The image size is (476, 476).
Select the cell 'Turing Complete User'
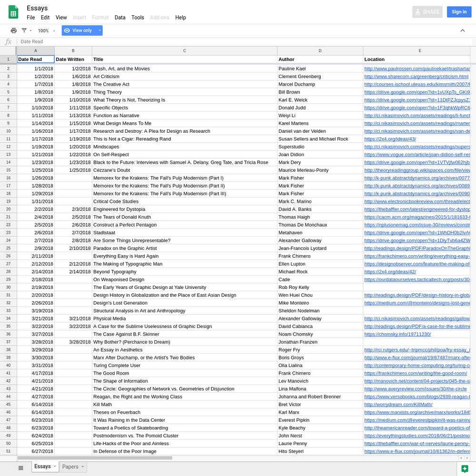click(185, 366)
